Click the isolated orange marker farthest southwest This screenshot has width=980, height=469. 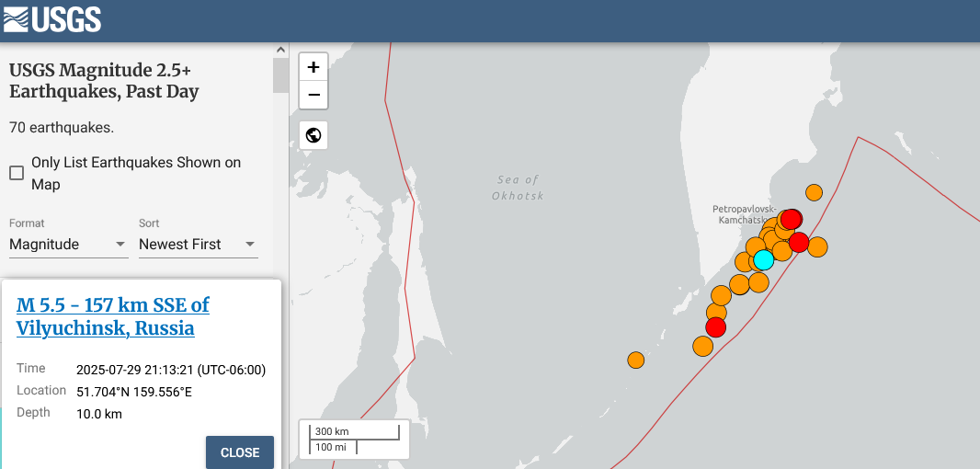coord(635,360)
